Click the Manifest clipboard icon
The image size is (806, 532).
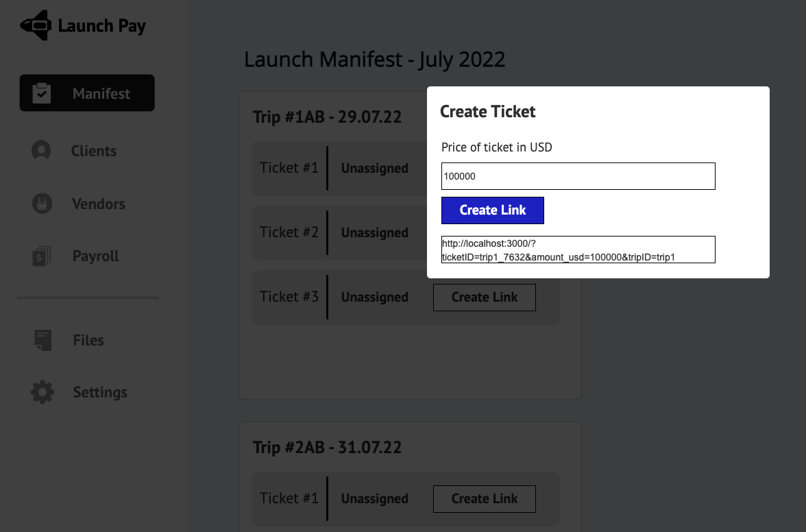[x=42, y=93]
